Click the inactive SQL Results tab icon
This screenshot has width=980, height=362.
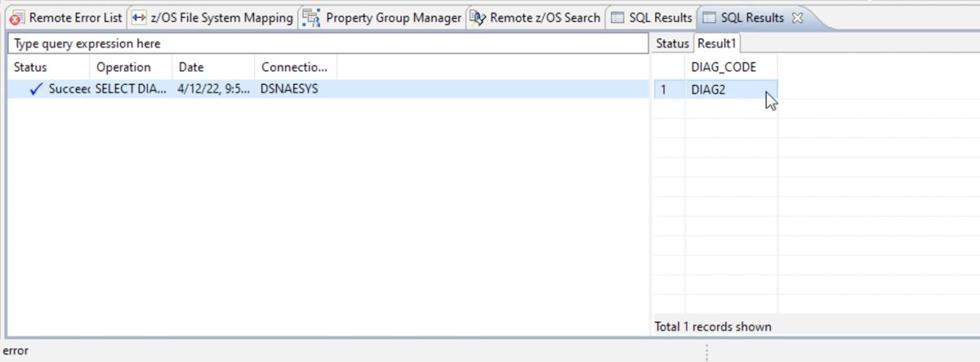click(x=618, y=18)
